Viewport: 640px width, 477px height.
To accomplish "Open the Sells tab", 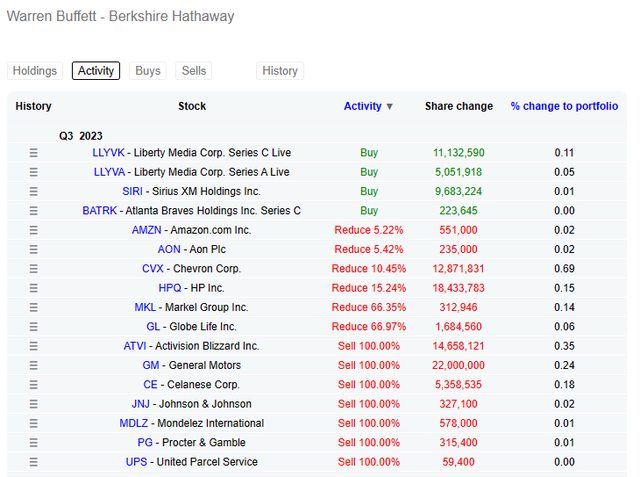I will click(194, 71).
